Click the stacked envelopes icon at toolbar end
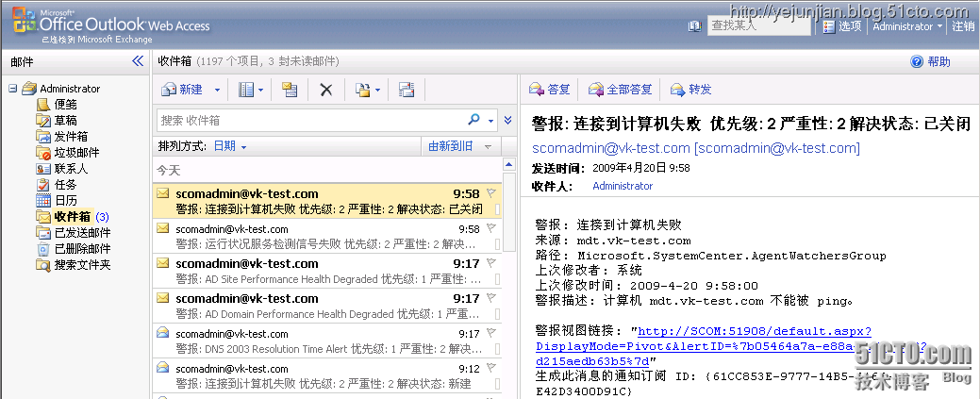 tap(407, 90)
